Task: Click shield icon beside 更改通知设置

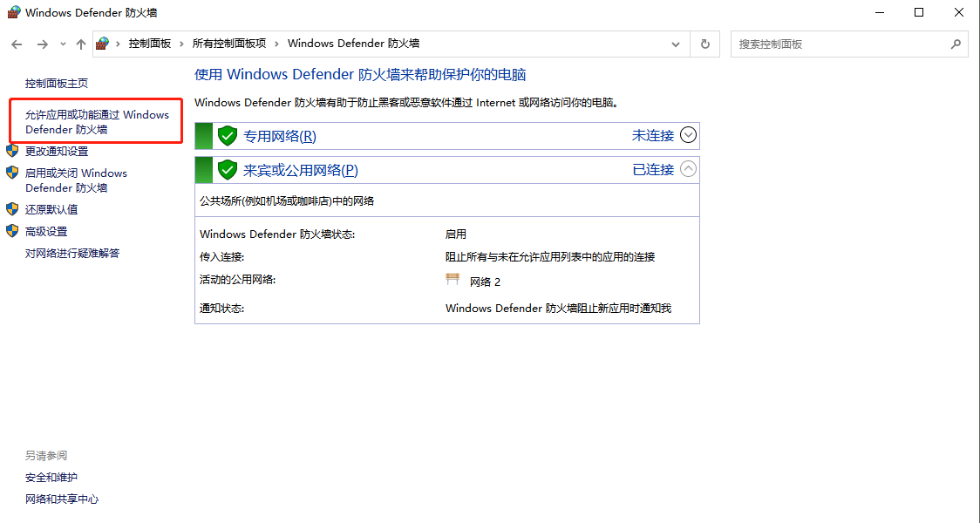Action: point(12,151)
